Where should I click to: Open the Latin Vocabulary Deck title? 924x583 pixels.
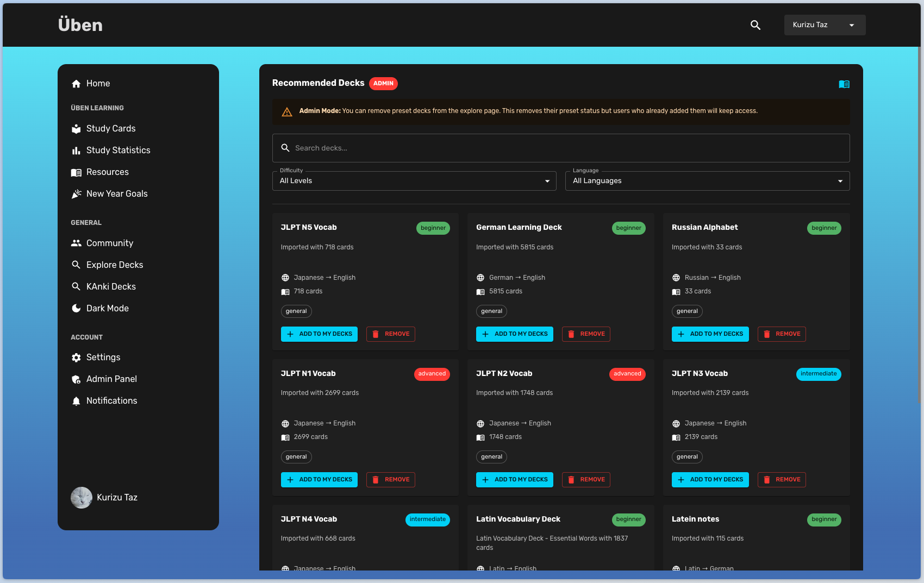tap(518, 519)
